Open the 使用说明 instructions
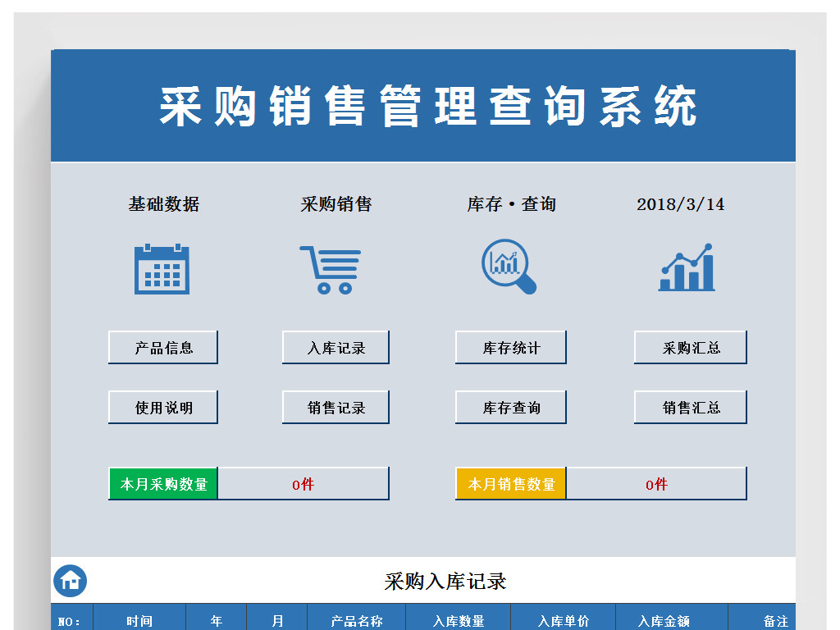The height and width of the screenshot is (630, 840). click(x=162, y=406)
